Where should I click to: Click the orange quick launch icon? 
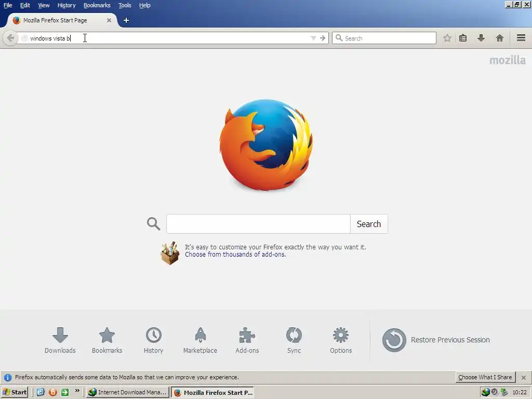(x=53, y=392)
